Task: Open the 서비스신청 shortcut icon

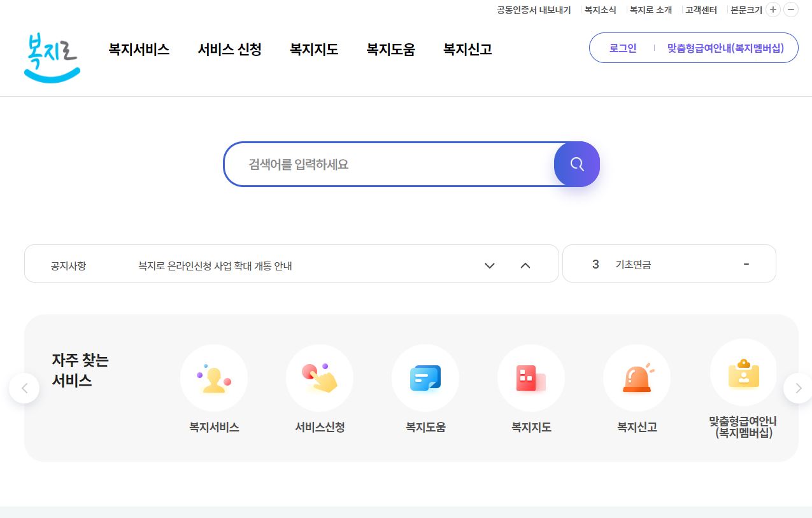Action: (x=320, y=378)
